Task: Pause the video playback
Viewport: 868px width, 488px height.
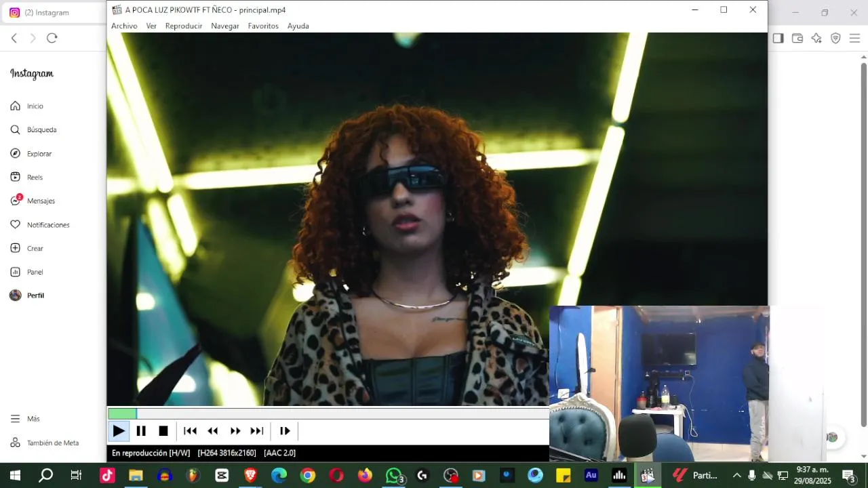Action: click(x=141, y=431)
